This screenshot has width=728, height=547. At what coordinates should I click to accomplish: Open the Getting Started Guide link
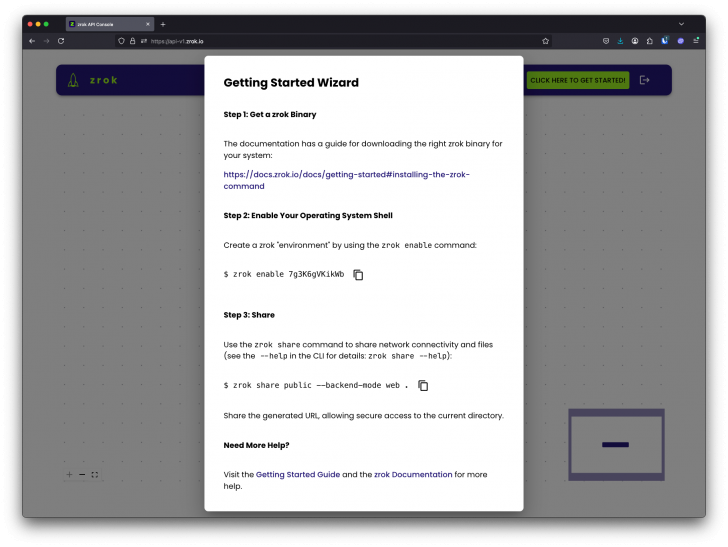(x=298, y=475)
